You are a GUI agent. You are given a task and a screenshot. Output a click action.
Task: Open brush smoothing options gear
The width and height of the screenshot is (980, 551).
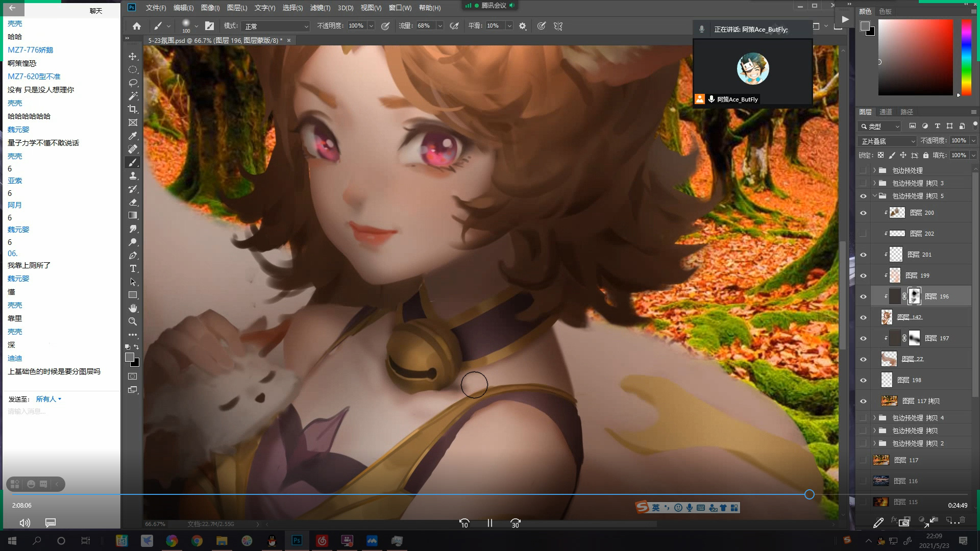(523, 26)
